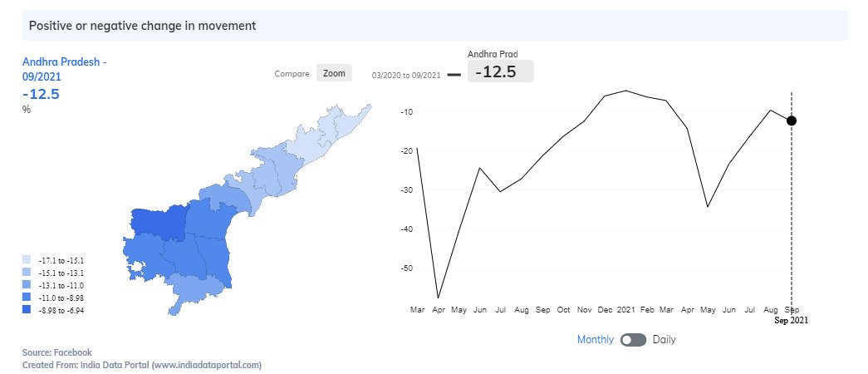Viewport: 868px width, 374px height.
Task: Click the -13.1 to -11.0 legend swatch
Action: [x=27, y=285]
